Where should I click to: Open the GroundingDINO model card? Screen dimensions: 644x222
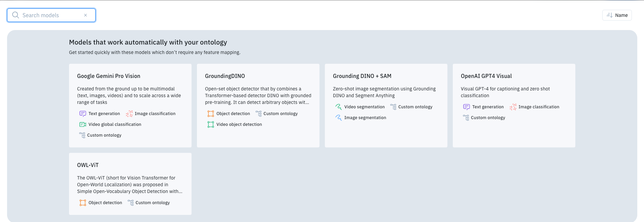point(258,106)
